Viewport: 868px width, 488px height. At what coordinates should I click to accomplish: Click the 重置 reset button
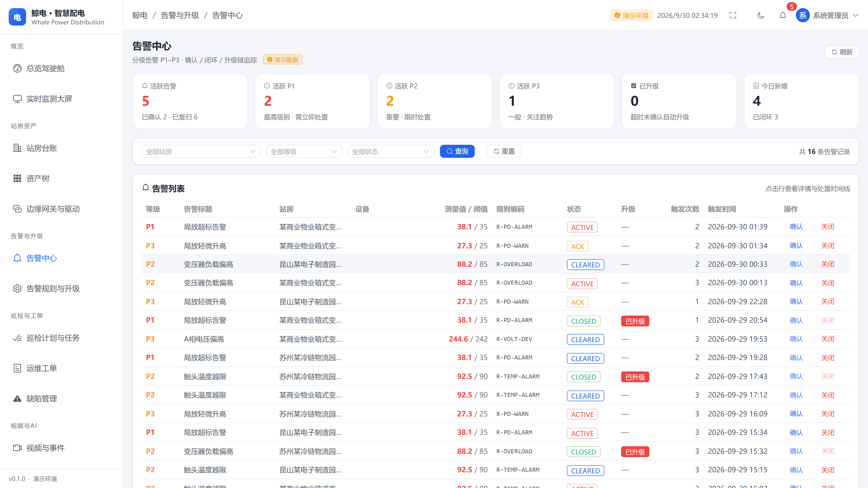(504, 151)
